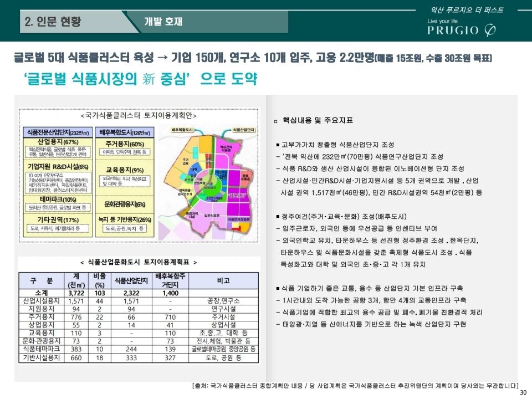Click the '주거용지(60%)' label
This screenshot has width=532, height=399.
(x=125, y=144)
